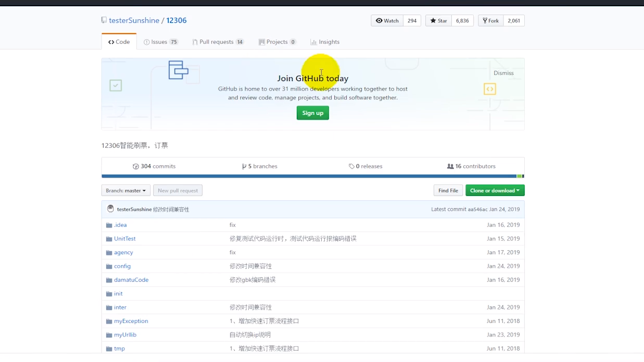This screenshot has width=644, height=362.
Task: Click the contributors people icon
Action: click(450, 166)
